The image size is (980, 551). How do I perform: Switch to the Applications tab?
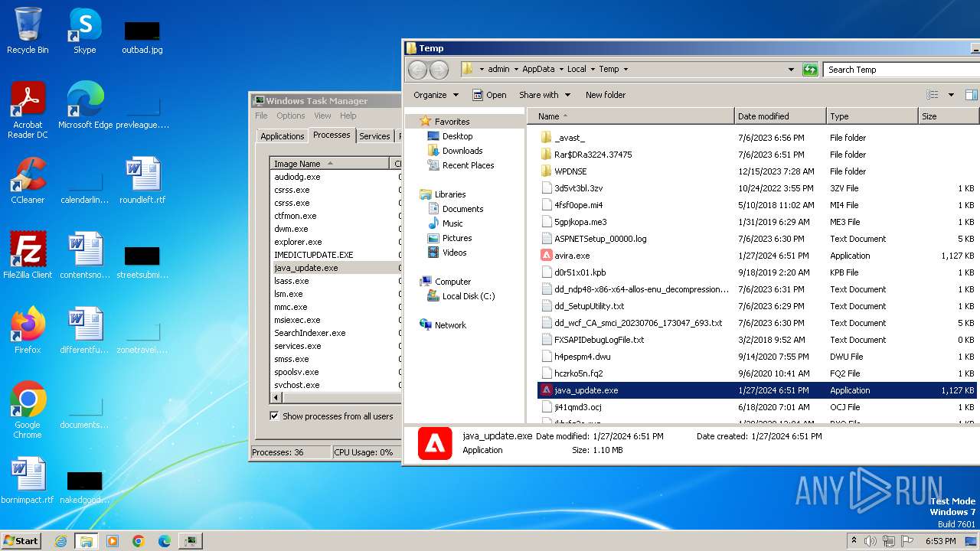[282, 136]
